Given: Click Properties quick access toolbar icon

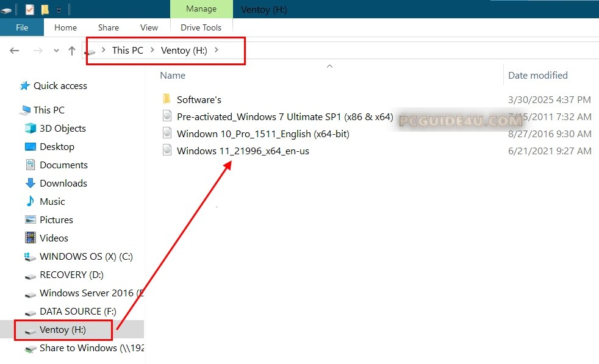Looking at the screenshot, I should point(29,9).
